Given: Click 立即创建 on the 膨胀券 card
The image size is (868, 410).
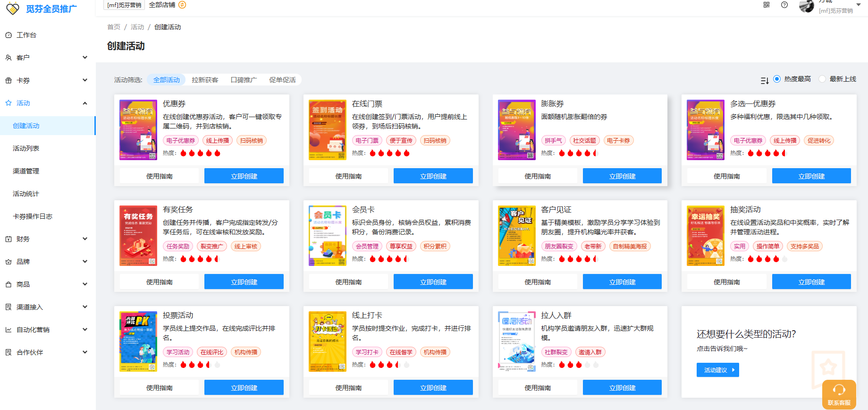Looking at the screenshot, I should click(622, 176).
